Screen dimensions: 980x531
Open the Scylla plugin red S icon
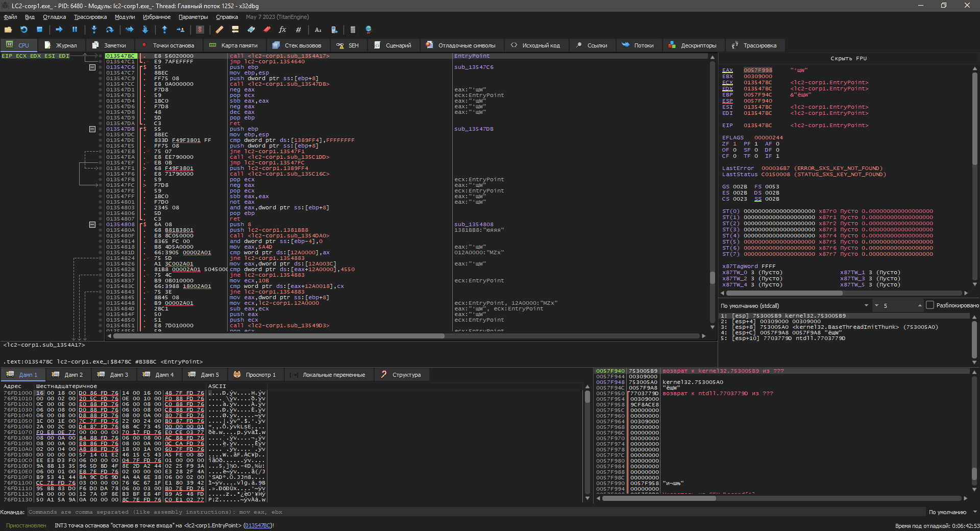pos(200,30)
